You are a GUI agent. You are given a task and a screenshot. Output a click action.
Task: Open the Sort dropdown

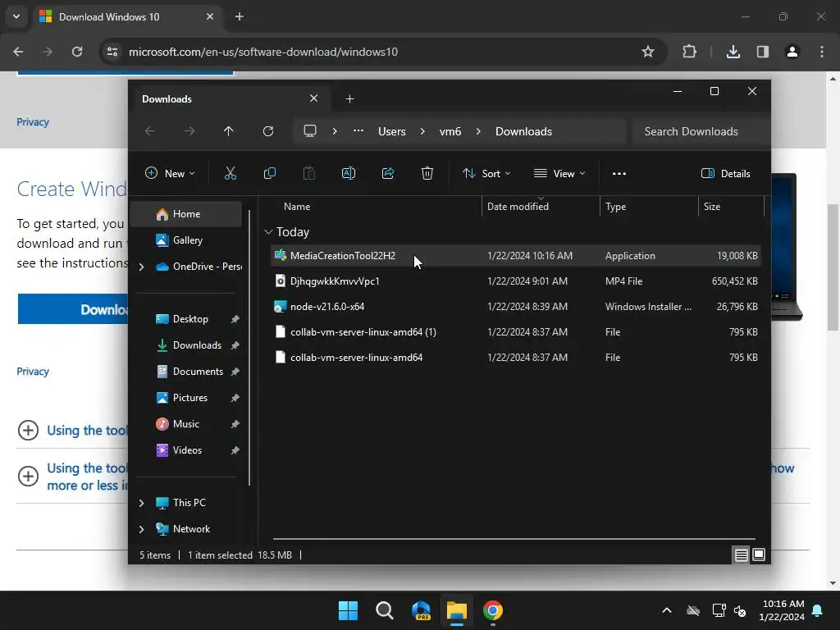coord(486,174)
